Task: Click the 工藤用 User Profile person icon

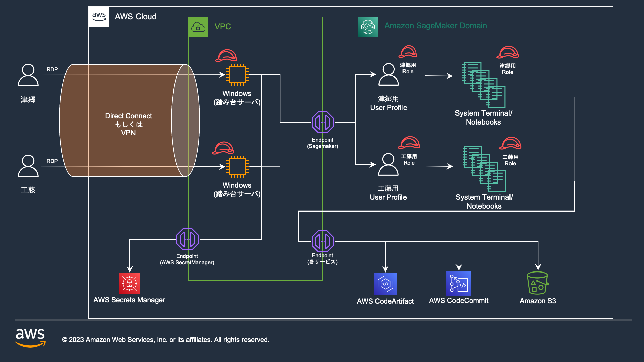Action: [x=388, y=164]
